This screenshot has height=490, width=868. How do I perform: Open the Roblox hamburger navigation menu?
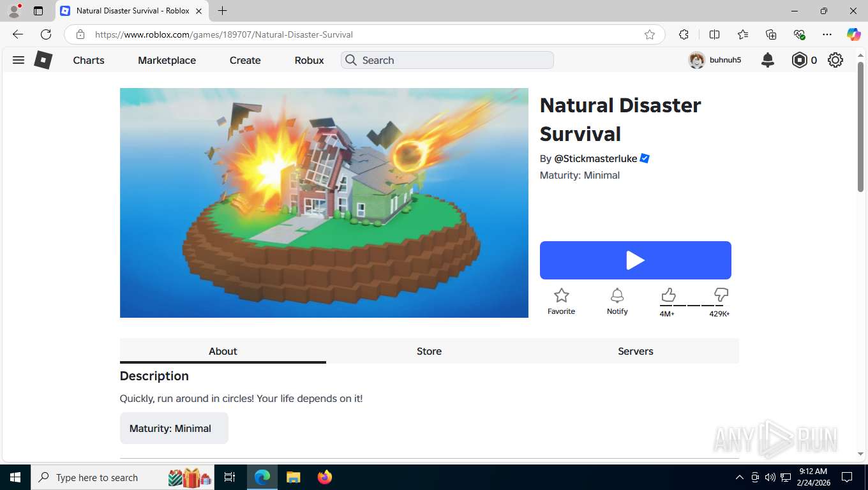click(19, 60)
